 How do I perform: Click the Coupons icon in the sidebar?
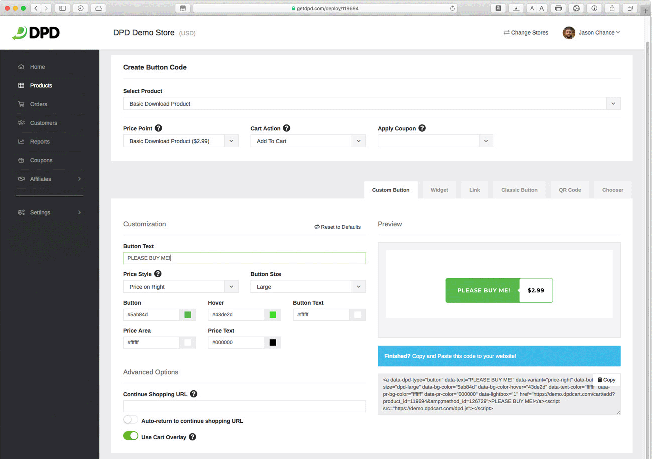coord(21,160)
